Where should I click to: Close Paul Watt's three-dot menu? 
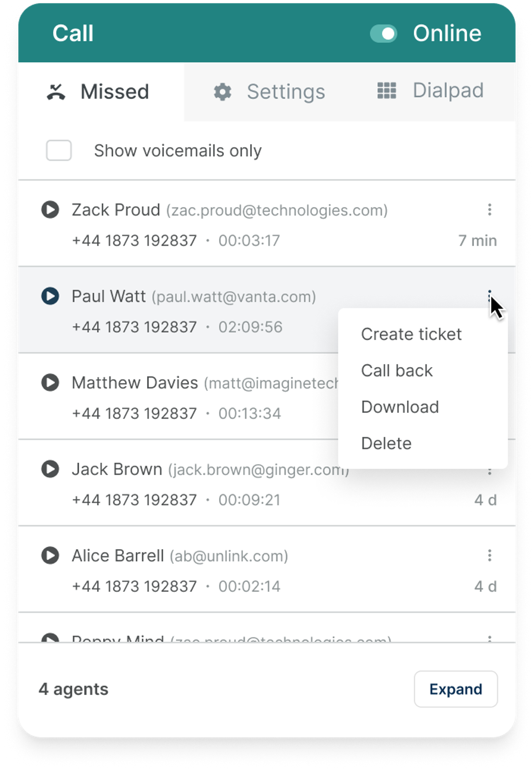tap(490, 296)
